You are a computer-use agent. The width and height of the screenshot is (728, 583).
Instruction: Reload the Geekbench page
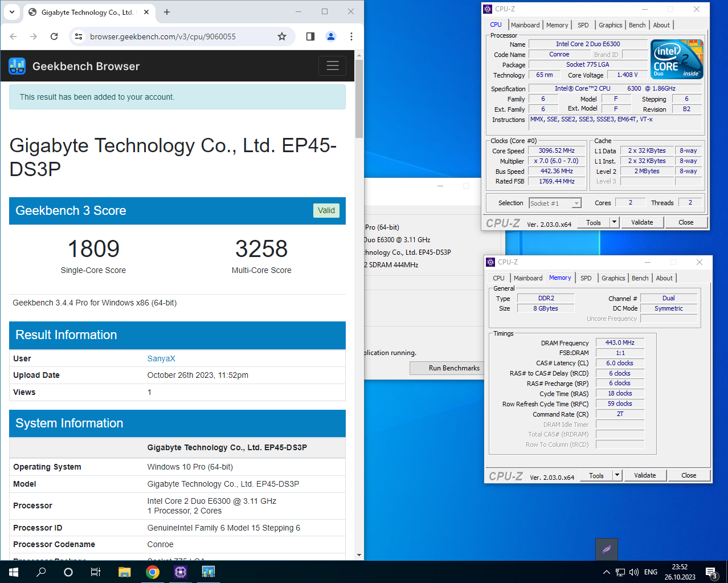click(54, 36)
